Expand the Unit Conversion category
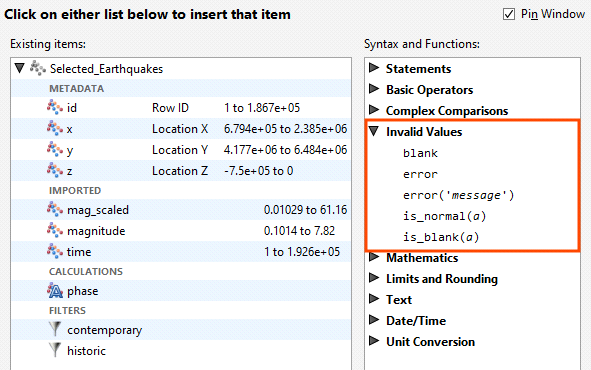This screenshot has height=370, width=591. click(374, 341)
